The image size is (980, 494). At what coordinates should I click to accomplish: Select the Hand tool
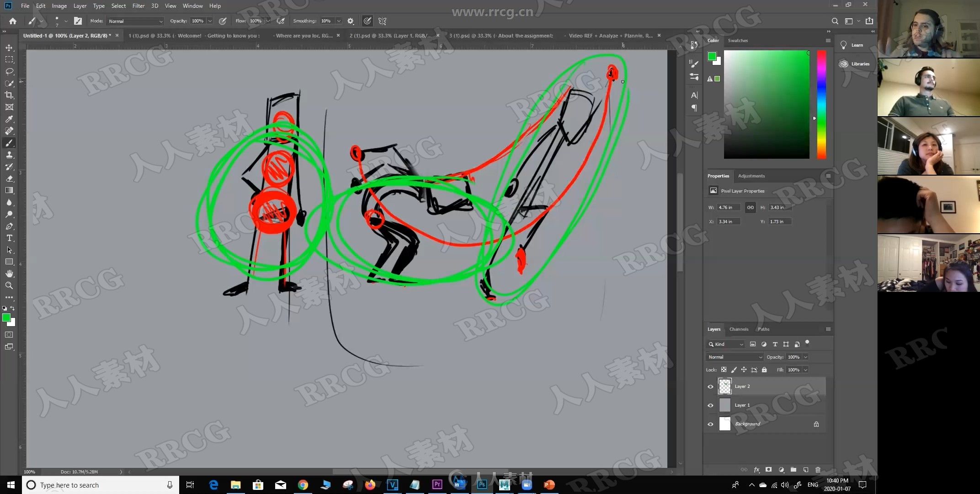[9, 274]
